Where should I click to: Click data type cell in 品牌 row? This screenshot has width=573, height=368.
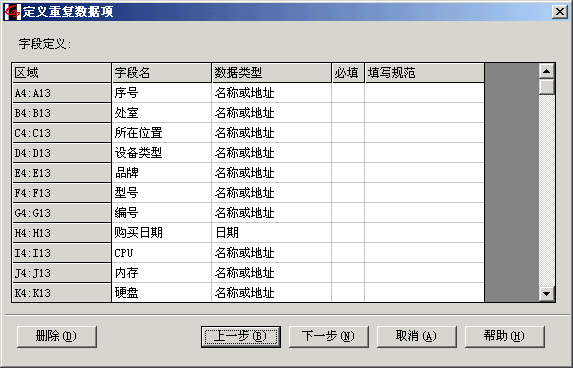point(272,173)
